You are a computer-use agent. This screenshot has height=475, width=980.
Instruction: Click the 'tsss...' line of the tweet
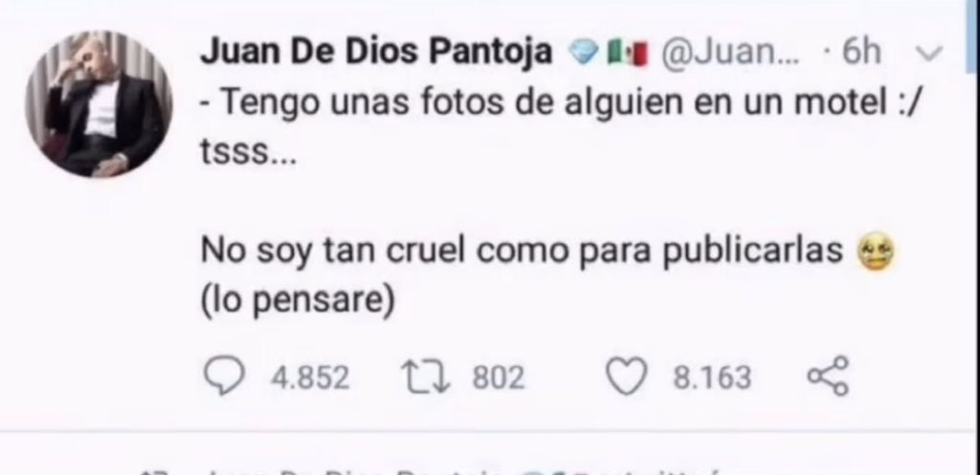pyautogui.click(x=248, y=153)
